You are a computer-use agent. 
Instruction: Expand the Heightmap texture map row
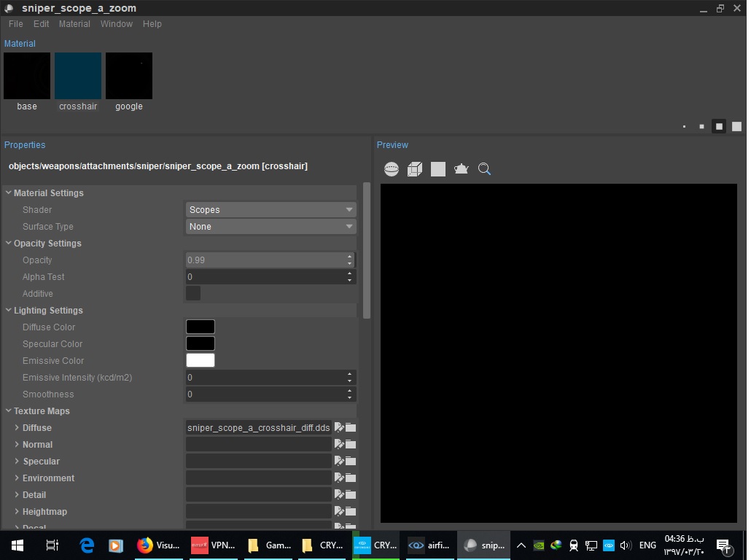pos(17,511)
